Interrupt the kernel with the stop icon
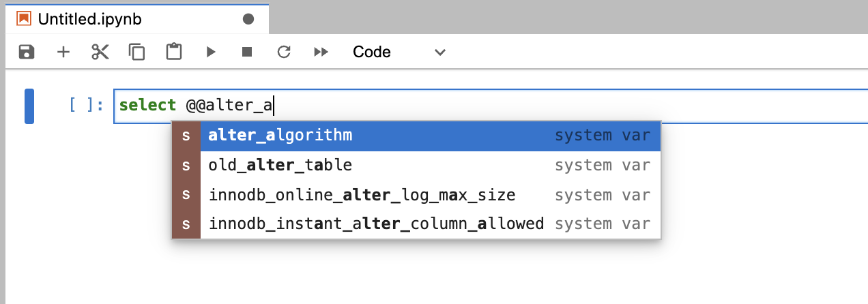868x304 pixels. click(x=247, y=52)
